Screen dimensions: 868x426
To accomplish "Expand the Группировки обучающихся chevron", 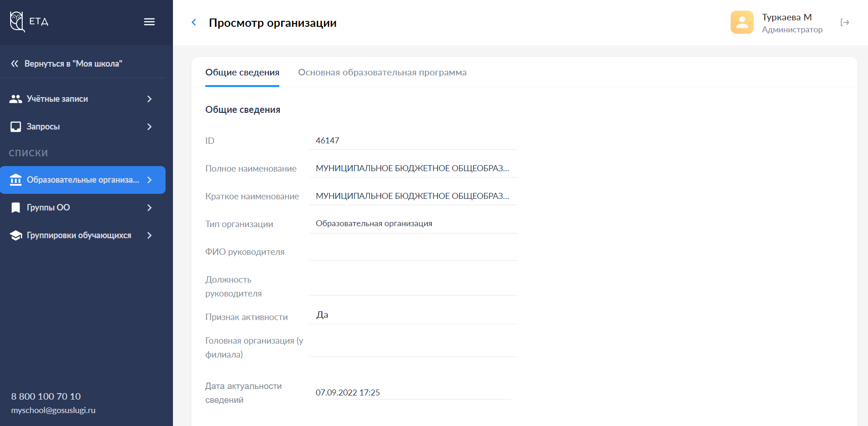I will coord(149,235).
